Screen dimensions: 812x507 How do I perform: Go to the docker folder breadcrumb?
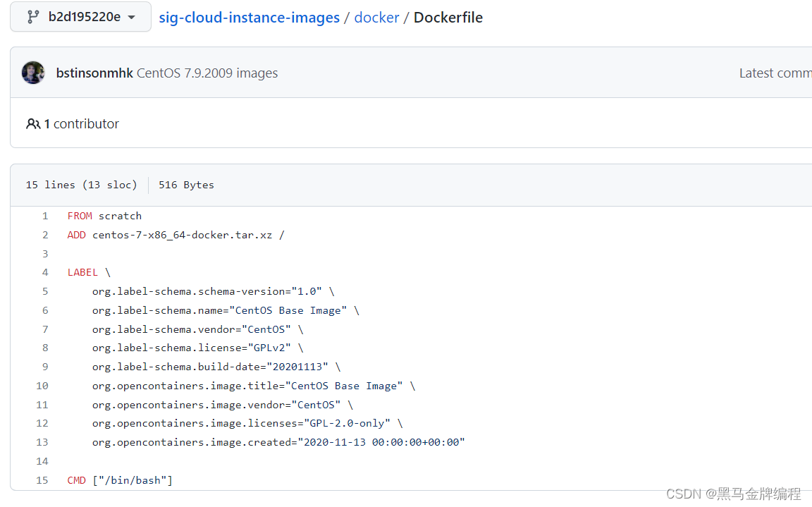coord(376,18)
